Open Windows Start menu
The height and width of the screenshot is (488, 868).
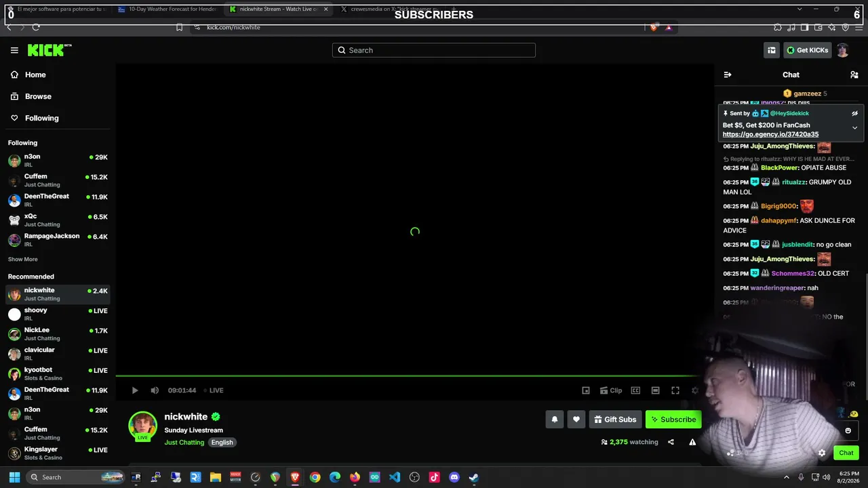pyautogui.click(x=14, y=477)
